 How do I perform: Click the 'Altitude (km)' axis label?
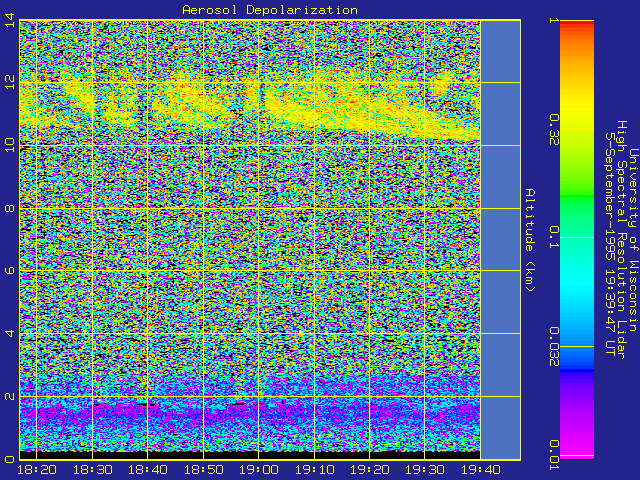pos(529,240)
